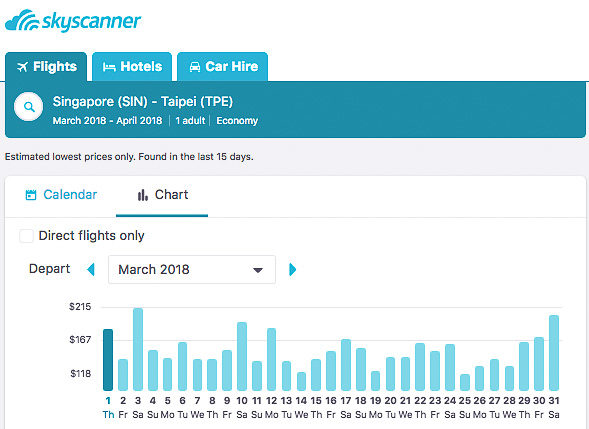Click the car icon on Car Hire tab
This screenshot has width=589, height=429.
pos(195,67)
